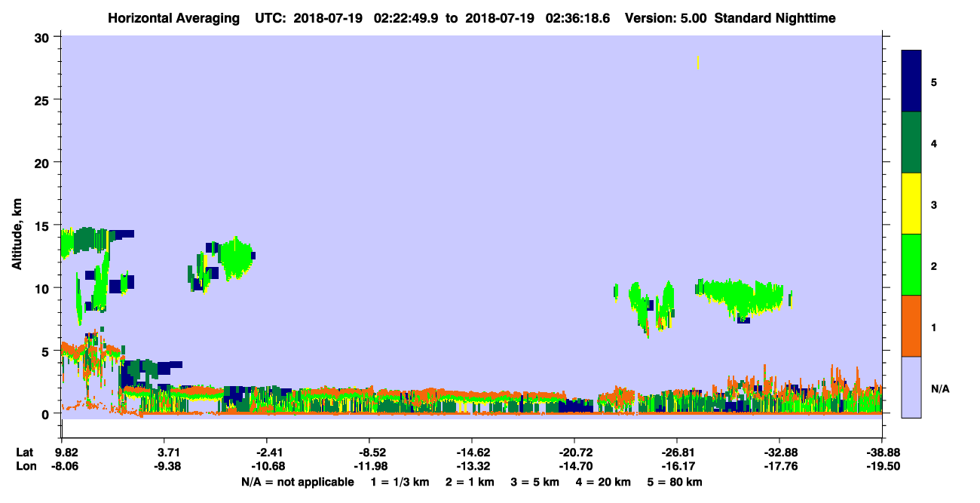Click the '1 = 1/3 km' legend note
This screenshot has width=980, height=503.
click(x=399, y=482)
